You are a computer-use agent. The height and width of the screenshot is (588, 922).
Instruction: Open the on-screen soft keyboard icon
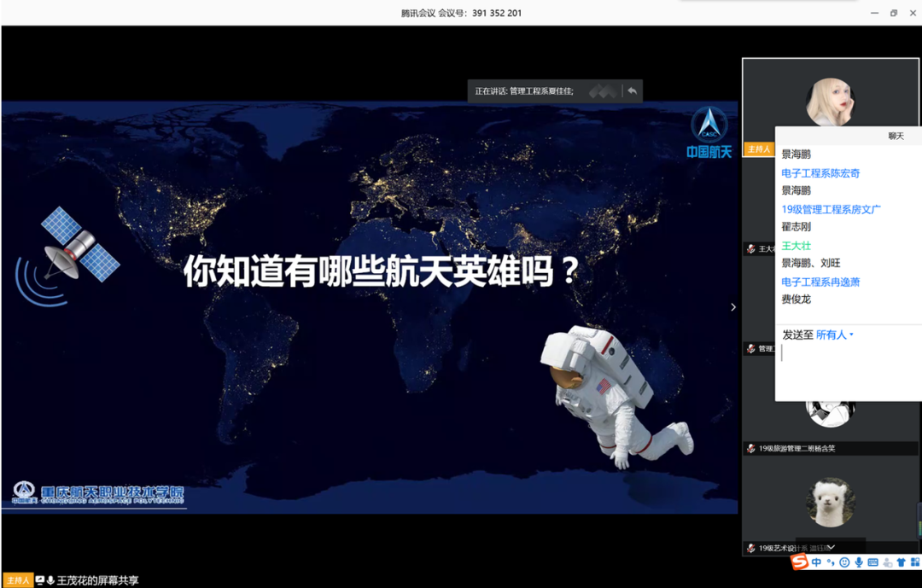pyautogui.click(x=873, y=562)
